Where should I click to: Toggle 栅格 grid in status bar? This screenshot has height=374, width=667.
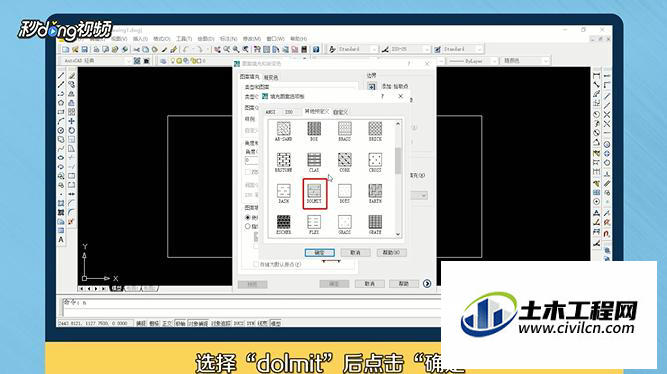[154, 324]
